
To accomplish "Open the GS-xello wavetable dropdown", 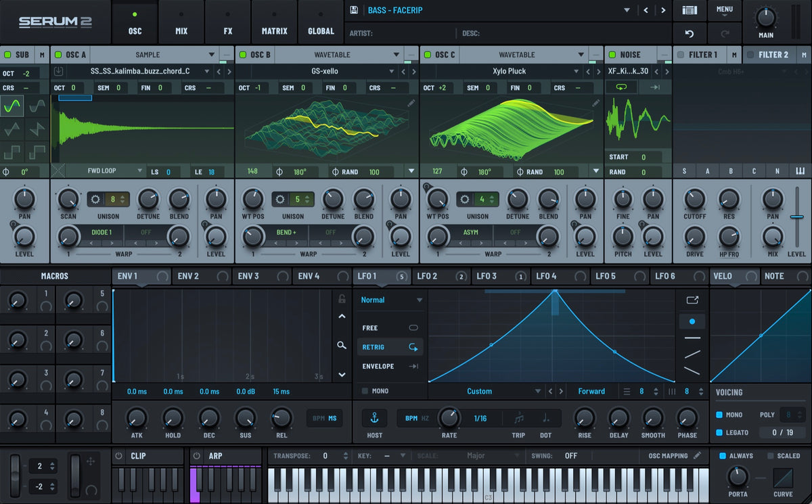I will click(x=391, y=71).
